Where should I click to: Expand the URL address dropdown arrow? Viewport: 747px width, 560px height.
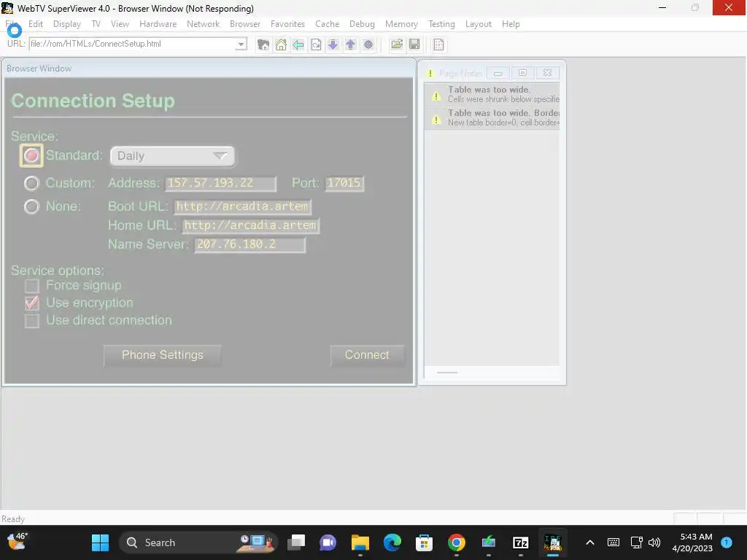pyautogui.click(x=241, y=44)
